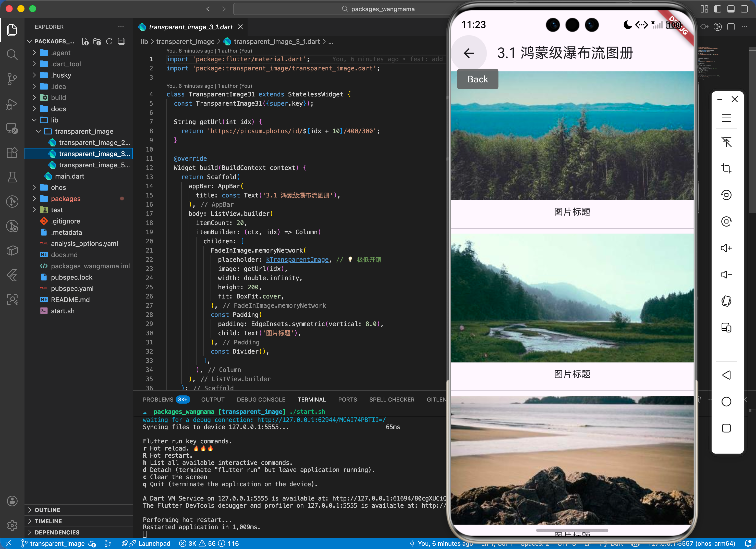The width and height of the screenshot is (756, 549).
Task: Click Refresh Explorer icon
Action: pos(109,41)
